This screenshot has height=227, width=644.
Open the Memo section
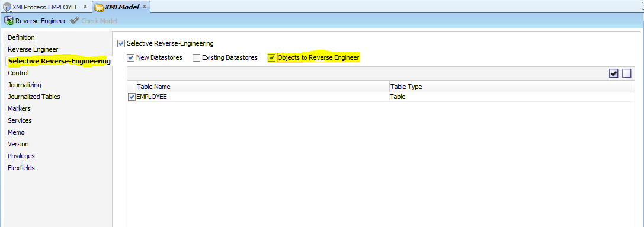16,132
